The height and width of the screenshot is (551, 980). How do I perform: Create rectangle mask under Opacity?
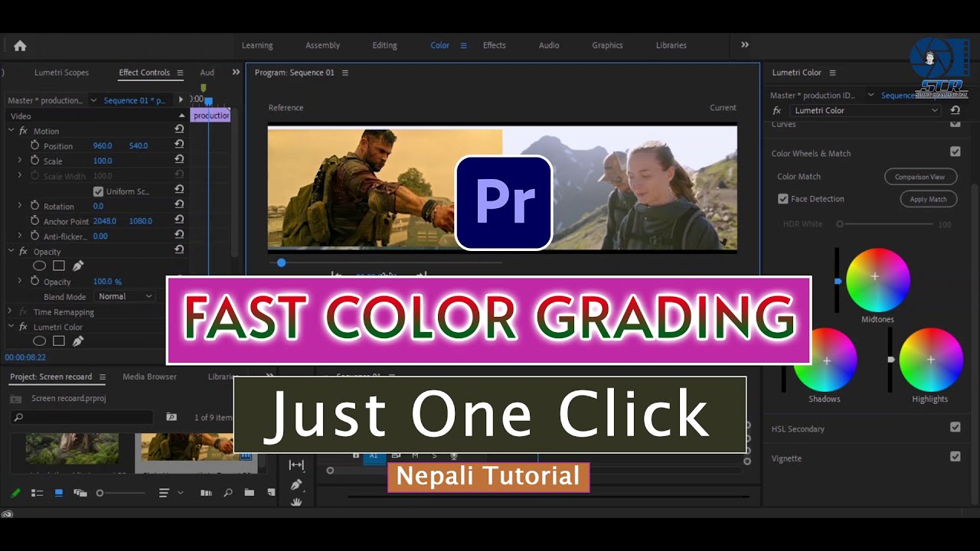click(x=58, y=266)
